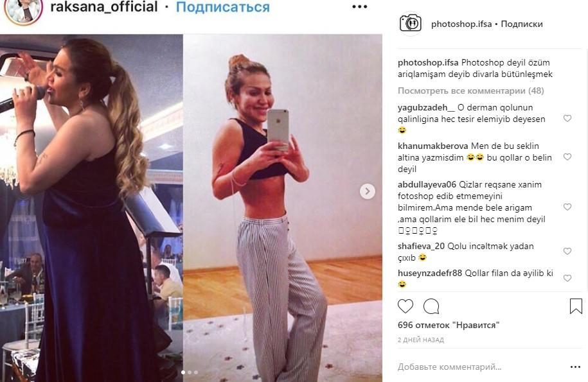Go to the next photo with the arrow

368,191
